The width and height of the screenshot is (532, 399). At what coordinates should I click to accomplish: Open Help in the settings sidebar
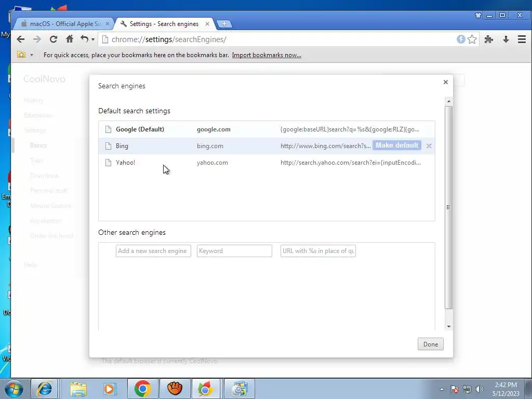[x=31, y=264]
